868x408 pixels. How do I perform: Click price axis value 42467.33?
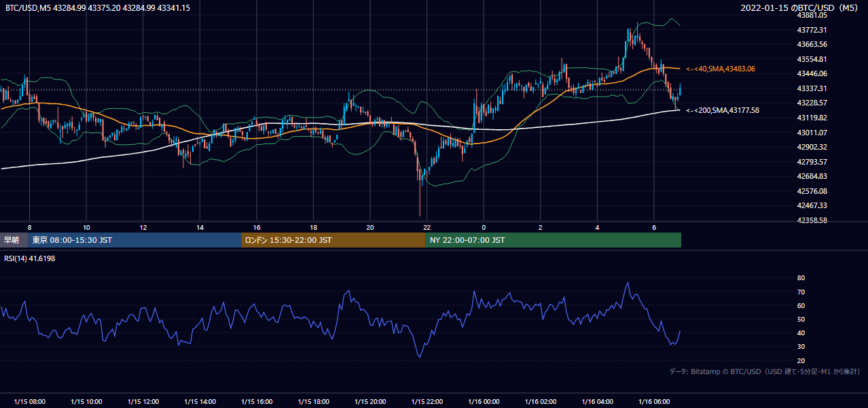point(812,205)
